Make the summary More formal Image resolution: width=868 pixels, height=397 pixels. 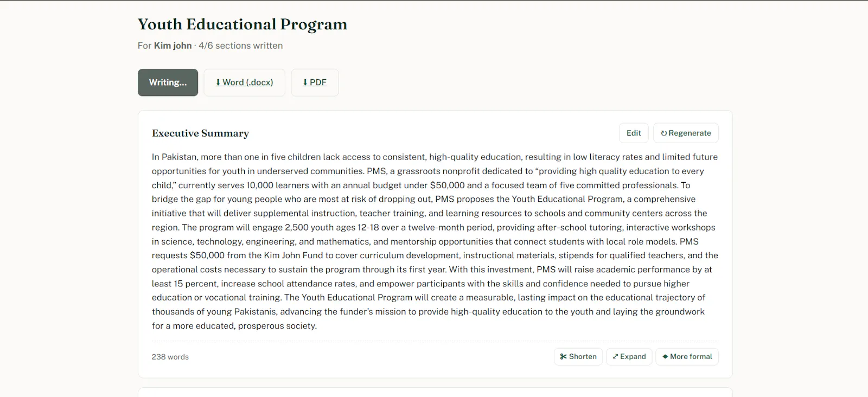(x=687, y=356)
